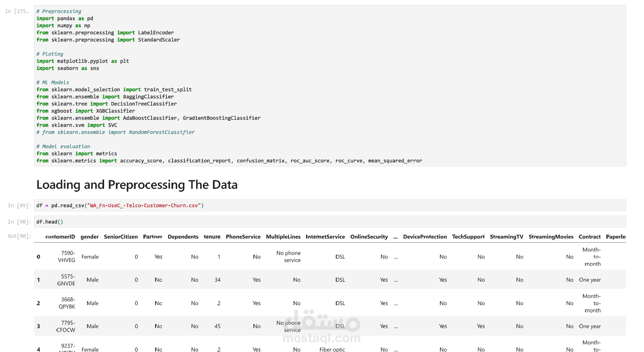Click the customer ID 7590-VHVEG cell

click(x=67, y=257)
